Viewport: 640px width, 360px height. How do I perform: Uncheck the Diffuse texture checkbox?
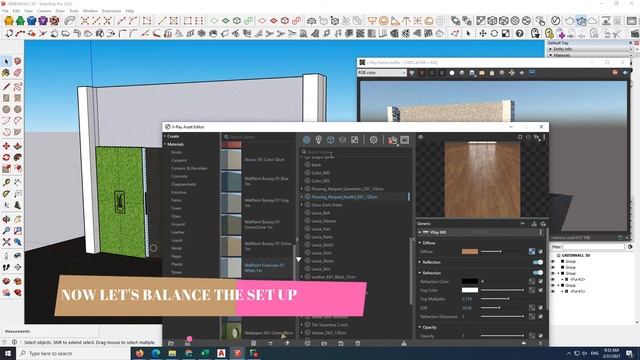540,251
